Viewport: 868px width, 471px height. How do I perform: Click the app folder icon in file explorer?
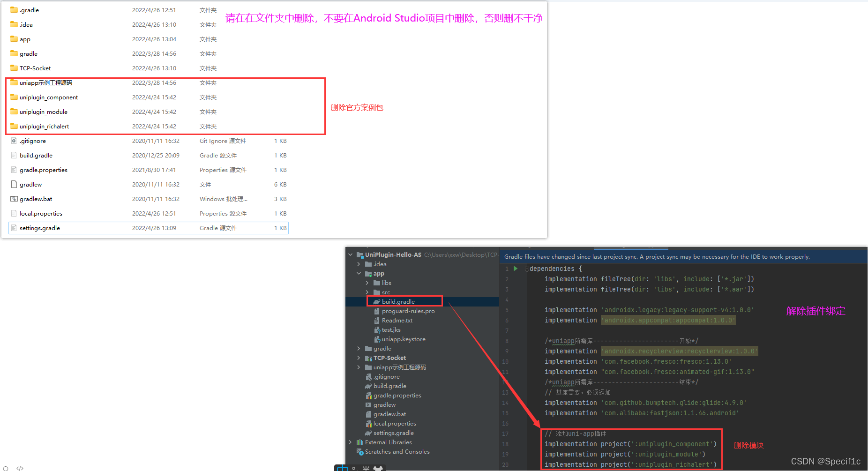pos(14,39)
